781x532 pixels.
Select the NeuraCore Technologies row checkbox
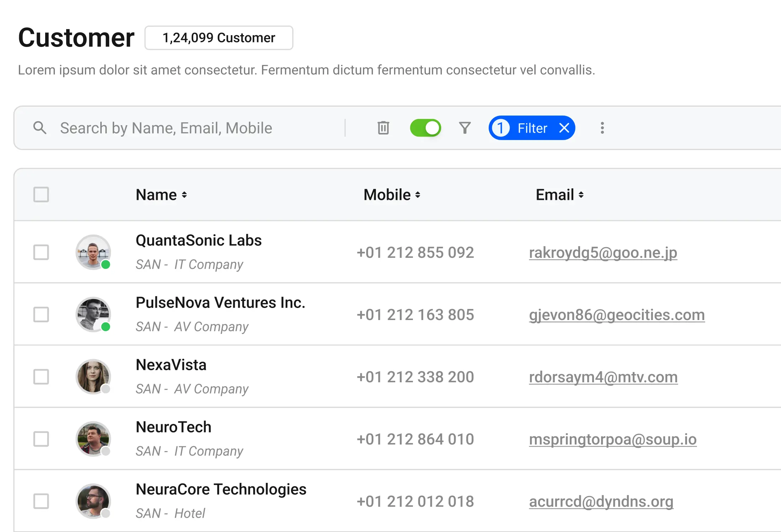pyautogui.click(x=41, y=501)
